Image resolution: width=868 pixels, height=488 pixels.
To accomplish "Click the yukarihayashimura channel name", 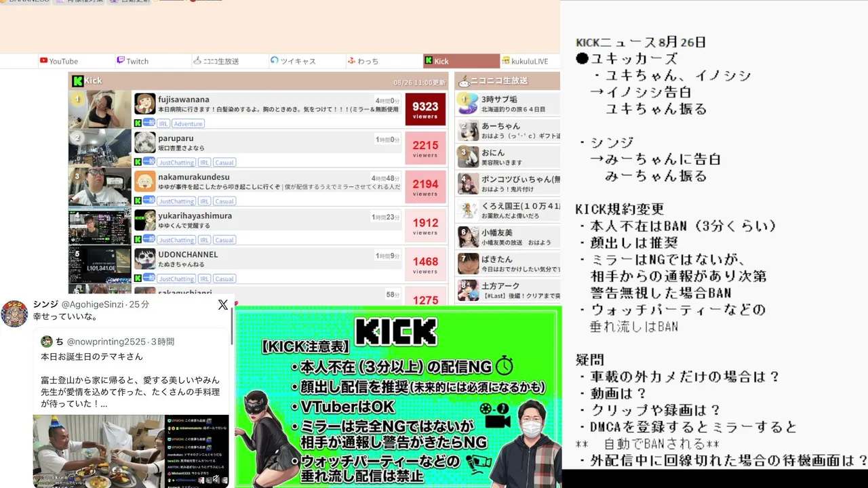I will pyautogui.click(x=195, y=216).
